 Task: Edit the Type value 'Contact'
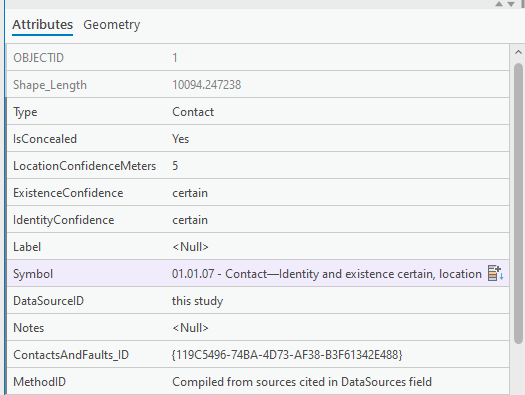[193, 112]
